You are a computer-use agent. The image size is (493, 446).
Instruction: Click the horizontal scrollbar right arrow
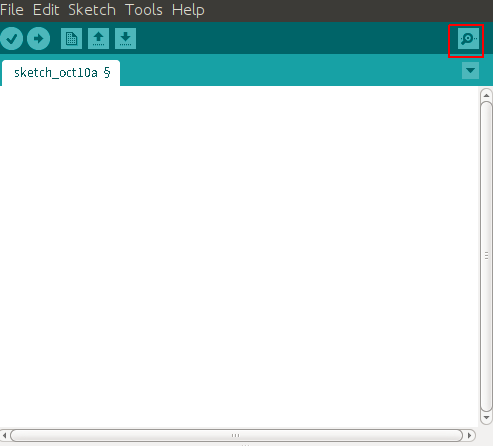click(x=469, y=435)
